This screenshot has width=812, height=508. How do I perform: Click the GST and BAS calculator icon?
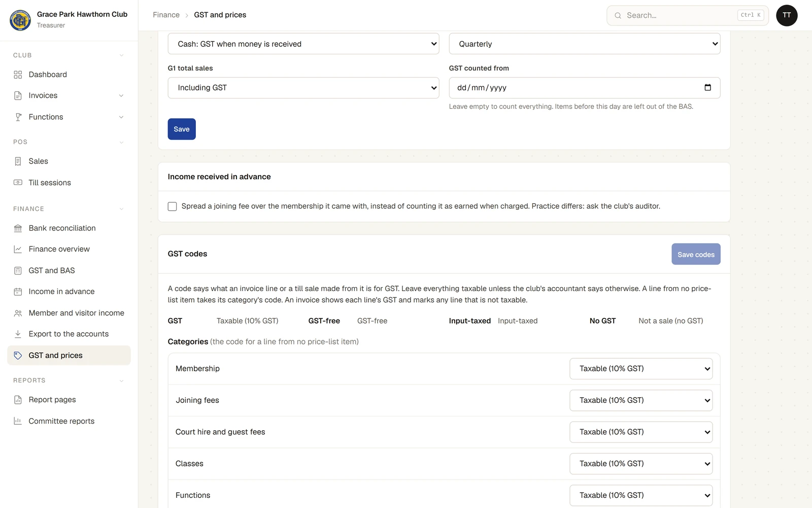point(18,270)
